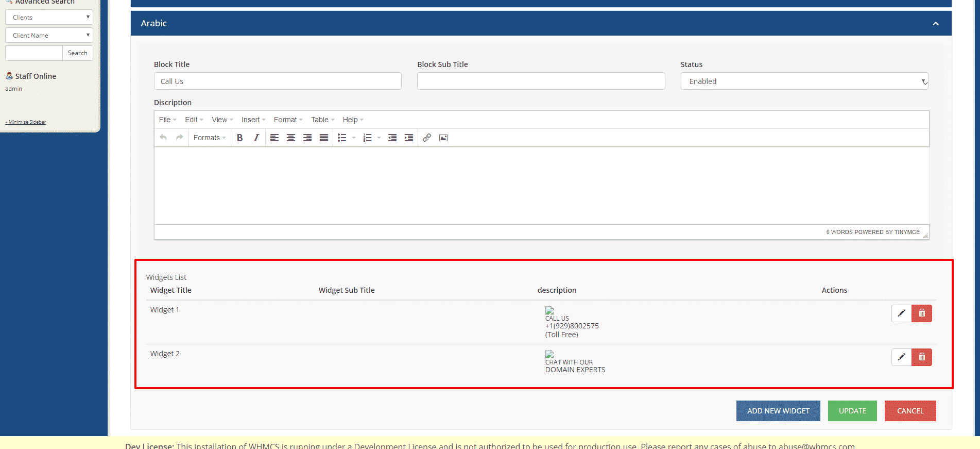Click the green Update button
The image size is (980, 449).
point(852,411)
